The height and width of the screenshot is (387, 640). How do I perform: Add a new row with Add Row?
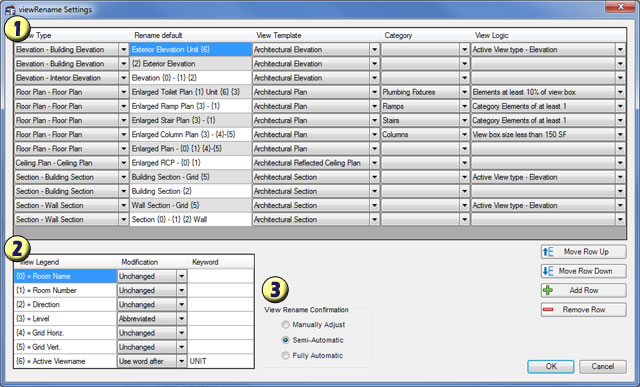coord(583,290)
